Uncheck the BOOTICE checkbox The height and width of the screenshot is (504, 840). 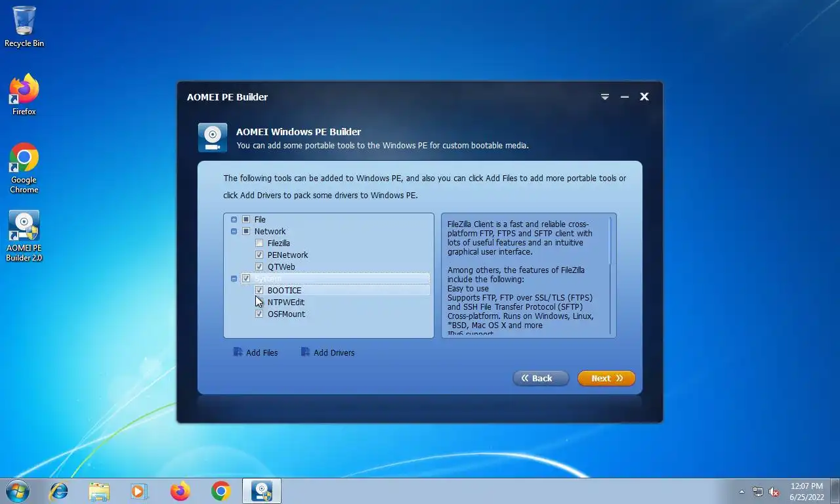tap(259, 290)
